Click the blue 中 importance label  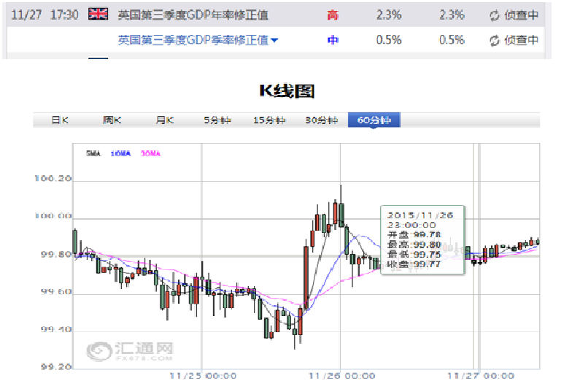click(333, 40)
